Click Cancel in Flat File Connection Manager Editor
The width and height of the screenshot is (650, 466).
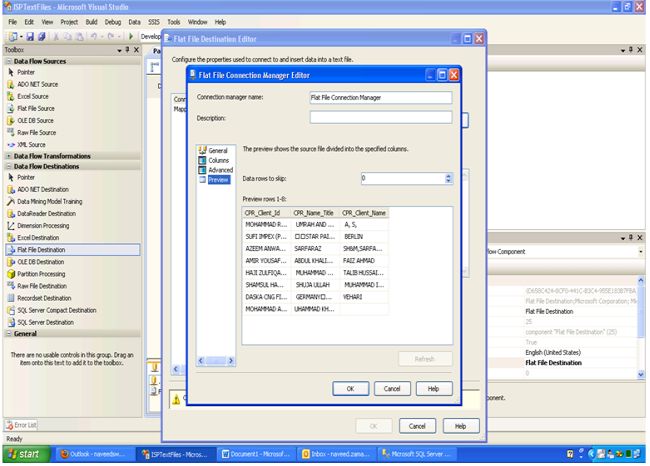click(x=392, y=388)
